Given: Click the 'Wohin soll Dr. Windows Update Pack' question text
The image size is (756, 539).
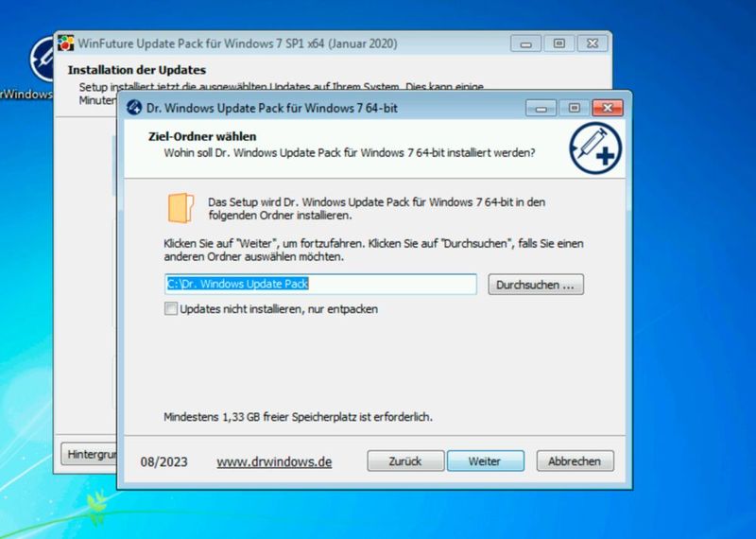Looking at the screenshot, I should [x=350, y=153].
